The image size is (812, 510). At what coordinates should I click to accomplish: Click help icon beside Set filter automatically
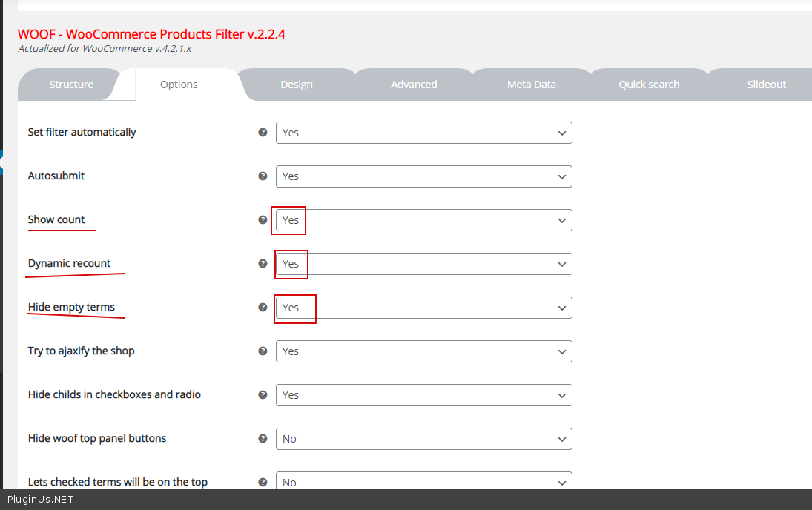pos(263,133)
